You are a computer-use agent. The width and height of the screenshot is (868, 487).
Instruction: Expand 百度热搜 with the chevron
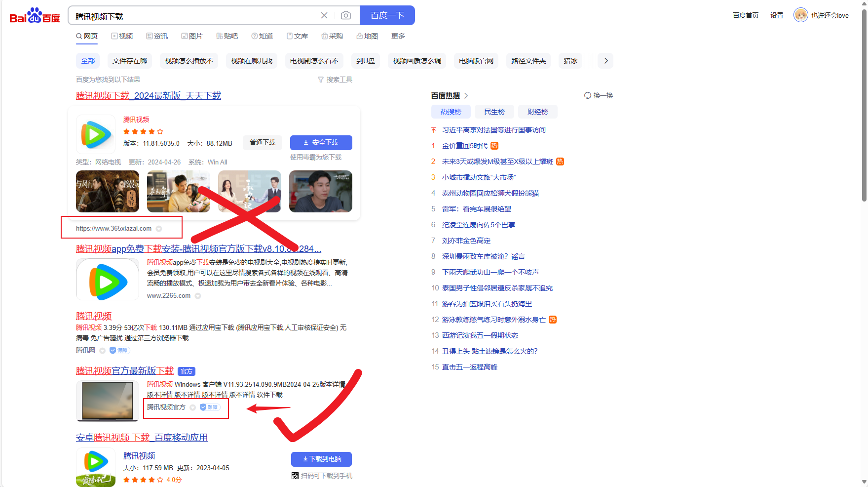coord(466,96)
